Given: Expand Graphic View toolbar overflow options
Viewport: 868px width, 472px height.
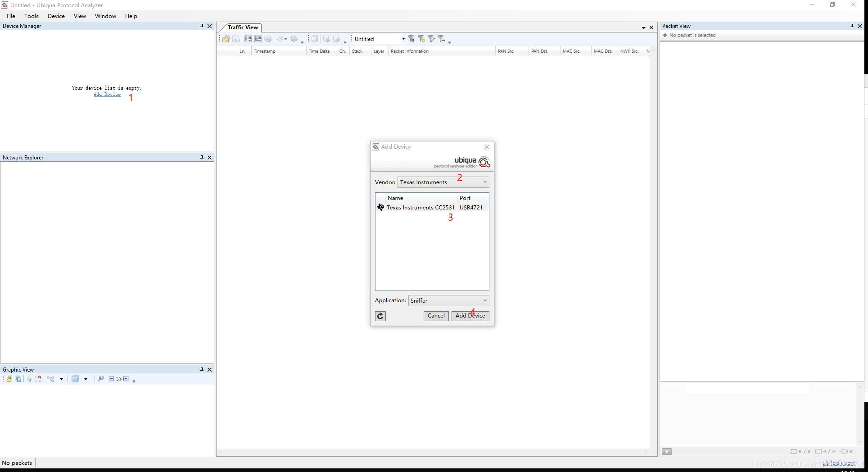Looking at the screenshot, I should pyautogui.click(x=134, y=381).
